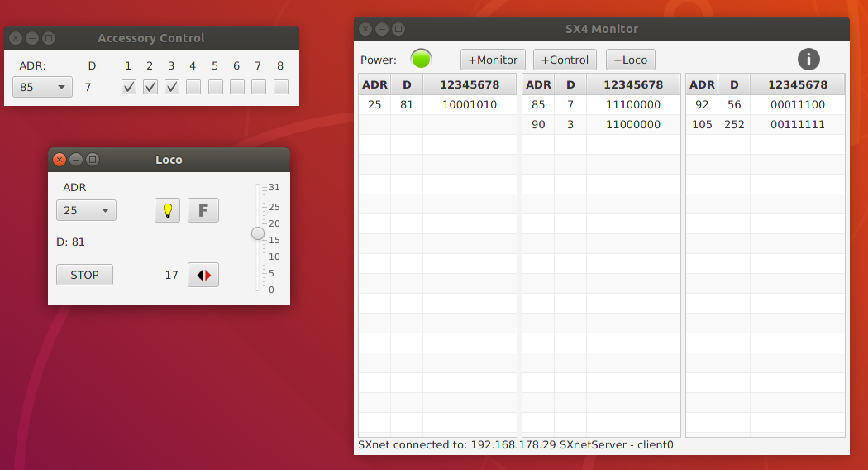Select the 10001010 bit value cell

470,105
